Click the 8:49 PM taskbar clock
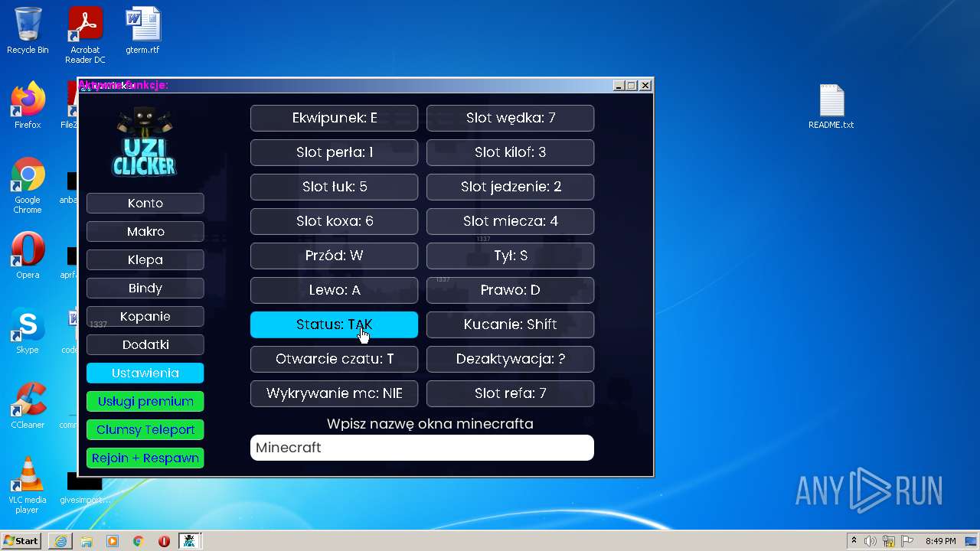This screenshot has width=980, height=551. coord(940,541)
